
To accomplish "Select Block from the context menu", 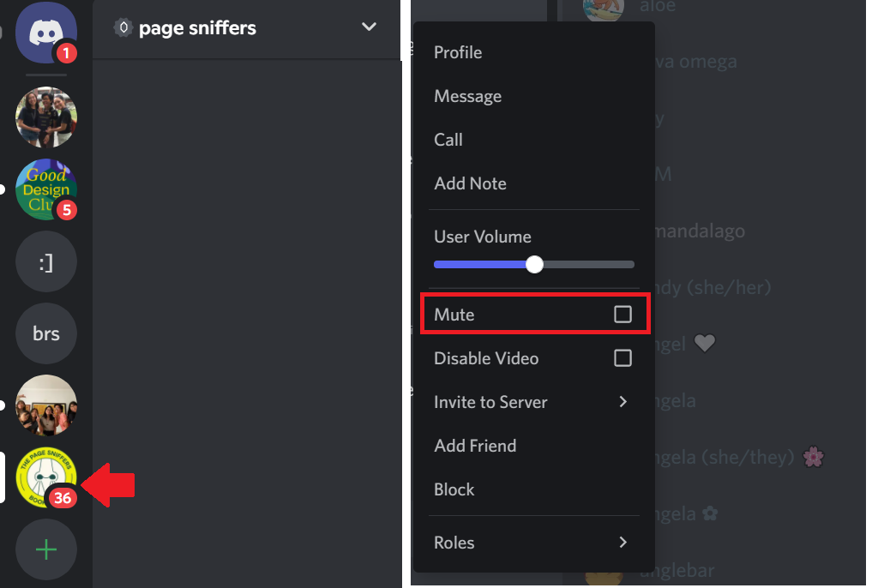I will (x=454, y=489).
